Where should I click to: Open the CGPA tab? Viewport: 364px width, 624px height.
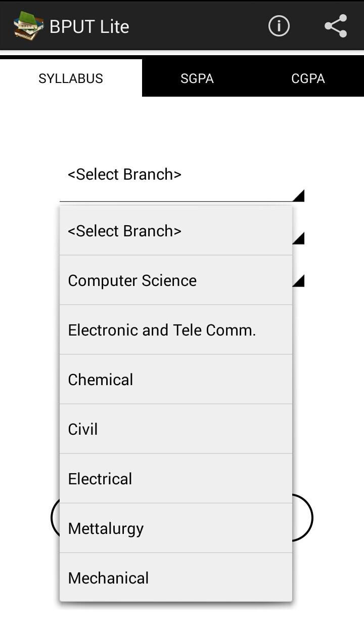pos(308,78)
